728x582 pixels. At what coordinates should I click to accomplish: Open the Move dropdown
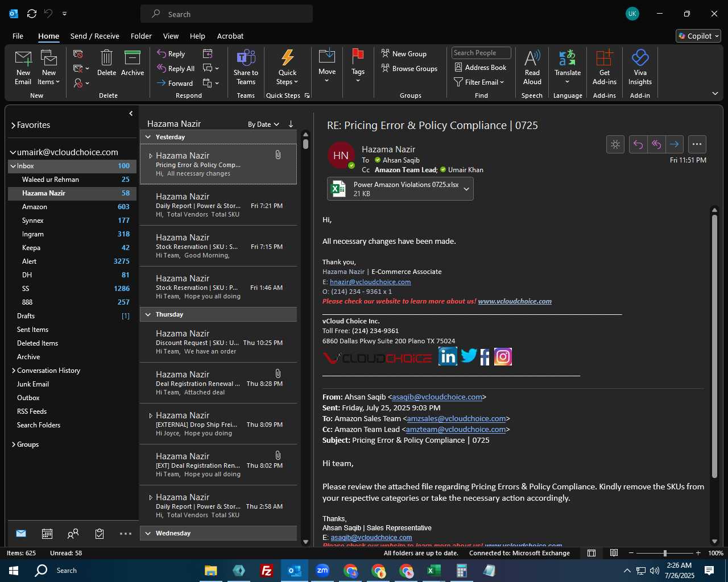click(x=327, y=66)
